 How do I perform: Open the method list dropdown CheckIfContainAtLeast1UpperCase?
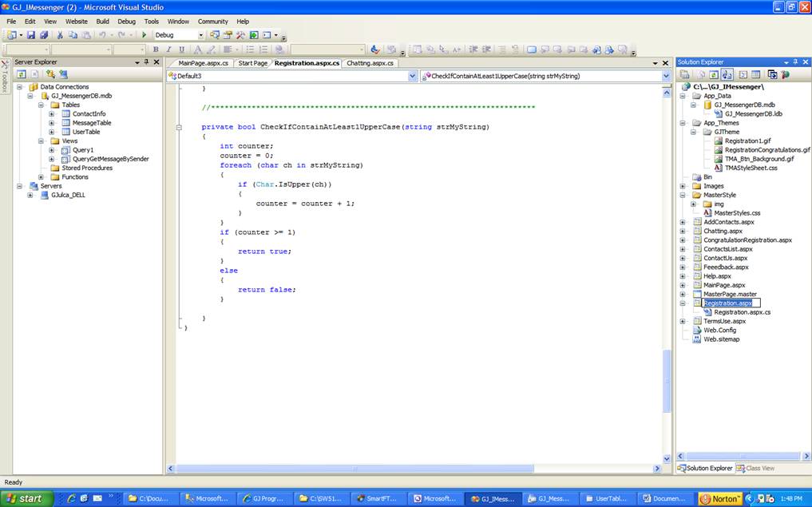click(666, 76)
